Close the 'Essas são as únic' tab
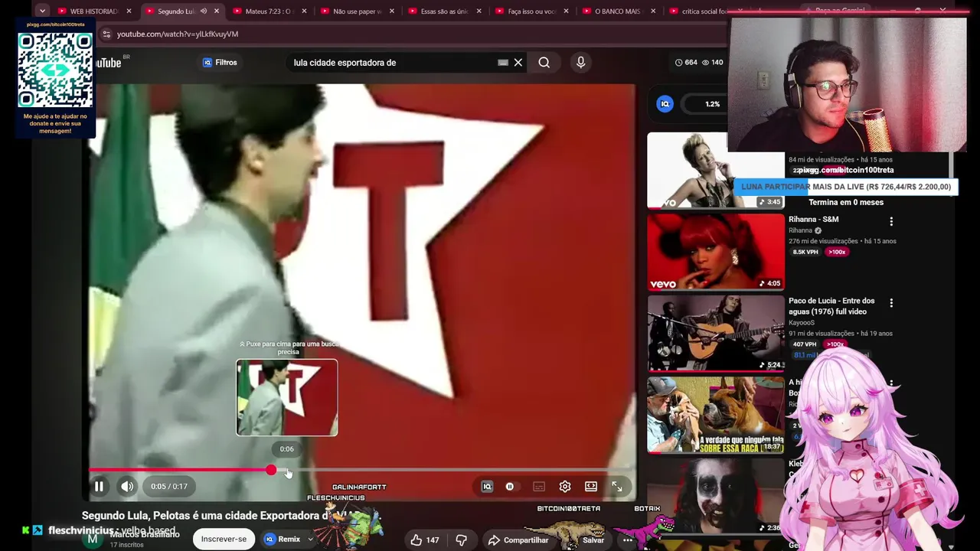This screenshot has width=980, height=551. (479, 11)
